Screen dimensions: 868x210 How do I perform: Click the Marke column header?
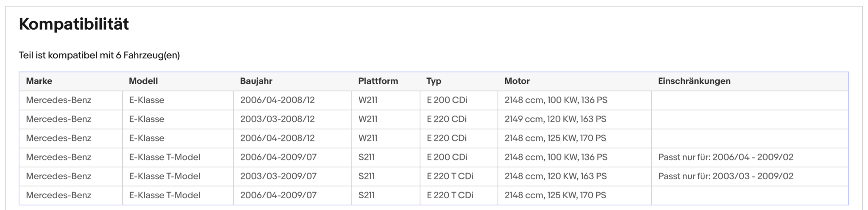pyautogui.click(x=39, y=81)
